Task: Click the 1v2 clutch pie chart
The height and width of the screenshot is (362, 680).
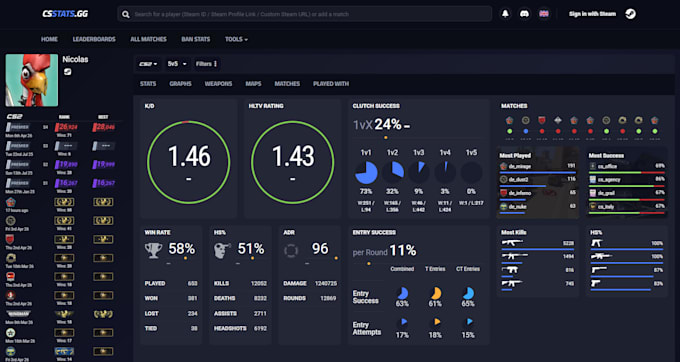Action: tap(392, 173)
